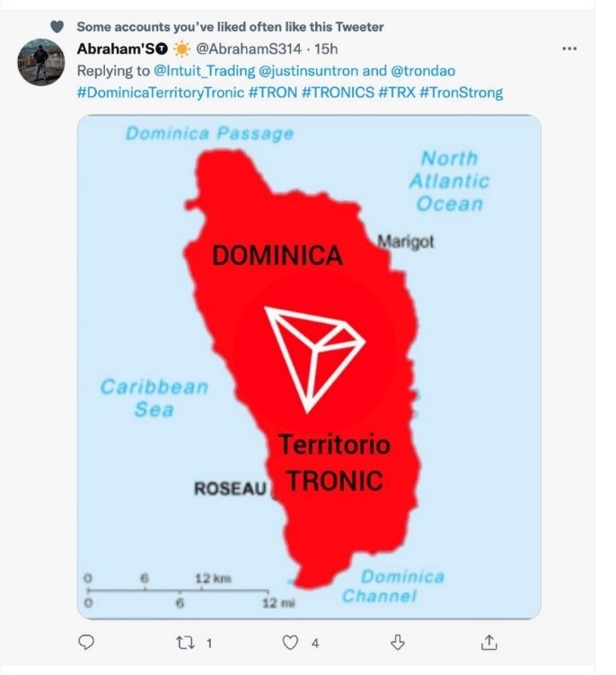Open the @trondao mention
The image size is (616, 675).
[425, 70]
